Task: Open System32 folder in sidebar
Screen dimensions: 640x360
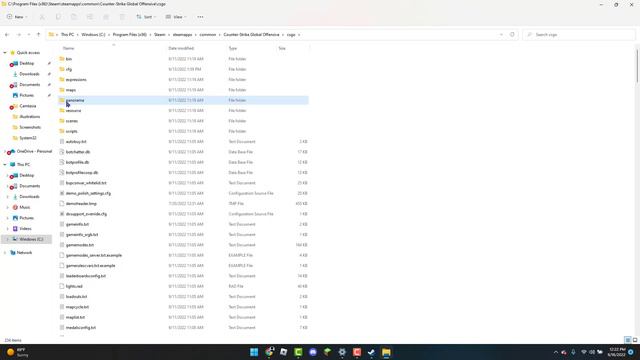Action: coord(27,138)
